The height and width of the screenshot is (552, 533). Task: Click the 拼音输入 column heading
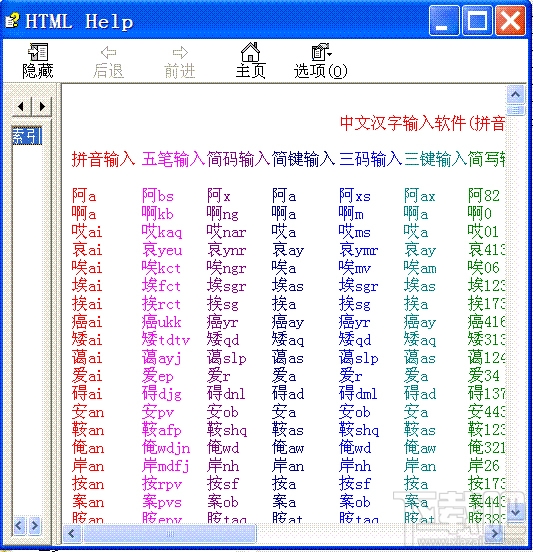(103, 159)
